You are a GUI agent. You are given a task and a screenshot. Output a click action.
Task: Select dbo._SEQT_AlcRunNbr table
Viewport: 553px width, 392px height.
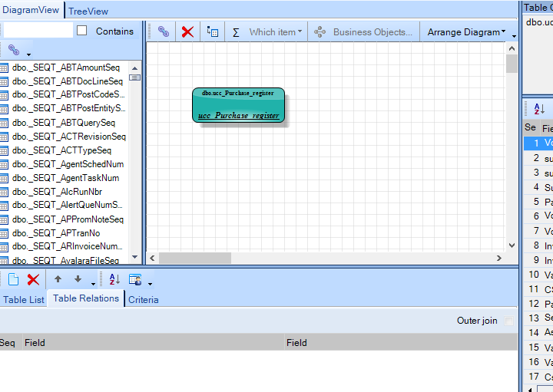click(57, 192)
